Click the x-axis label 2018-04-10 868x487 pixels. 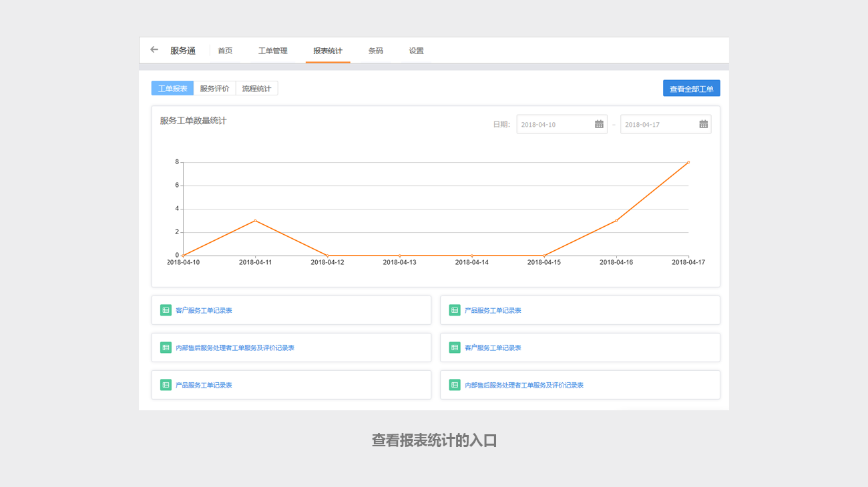(x=184, y=262)
